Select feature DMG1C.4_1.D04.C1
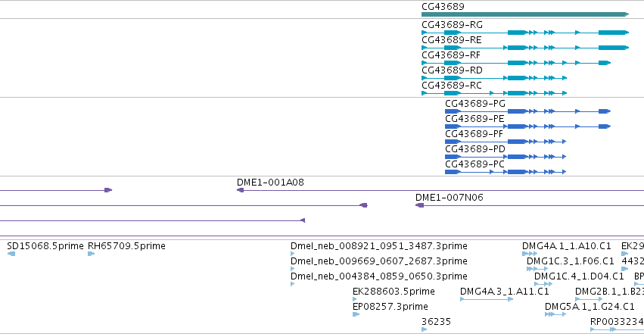The width and height of the screenshot is (644, 334). (x=543, y=284)
